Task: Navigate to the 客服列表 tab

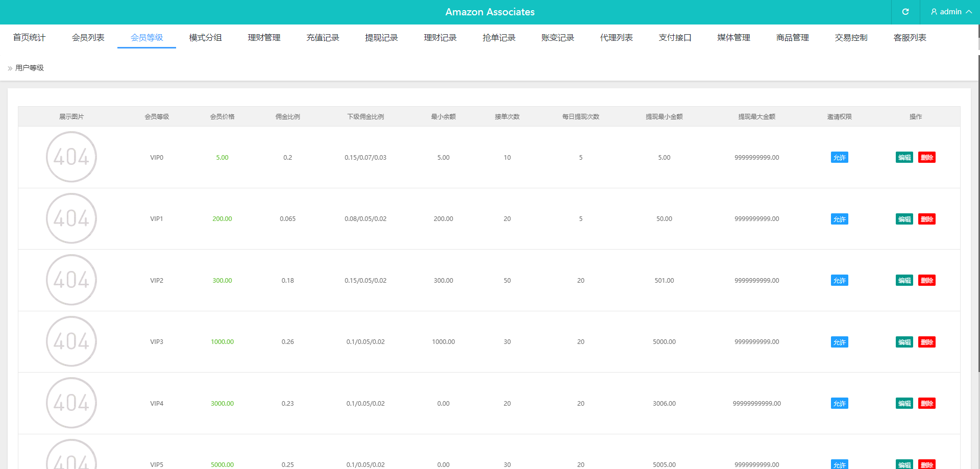Action: 910,38
